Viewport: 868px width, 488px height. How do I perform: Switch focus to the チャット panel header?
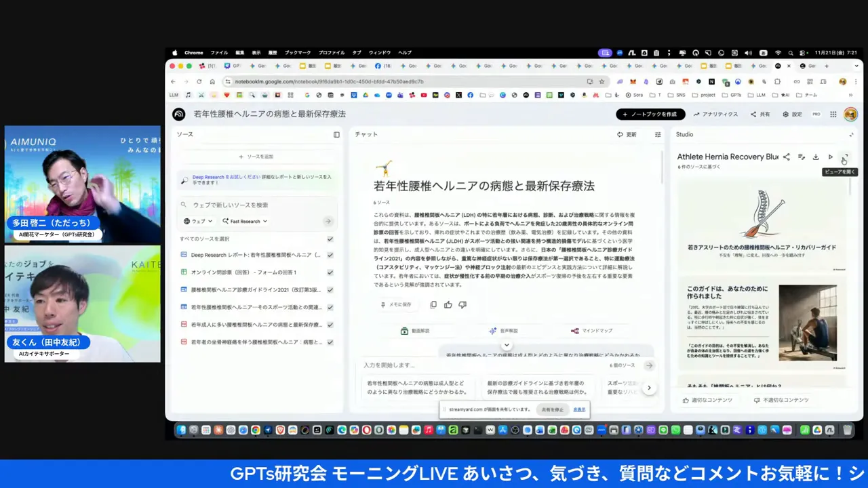366,134
